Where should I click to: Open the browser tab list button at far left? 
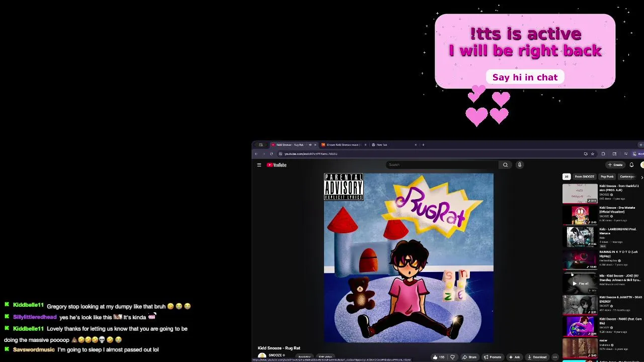click(261, 145)
